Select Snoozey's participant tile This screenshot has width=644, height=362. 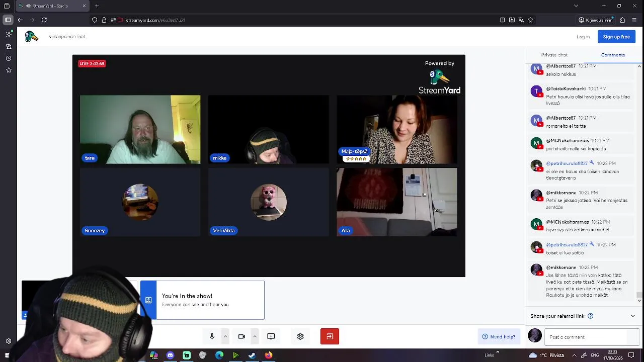pyautogui.click(x=140, y=202)
